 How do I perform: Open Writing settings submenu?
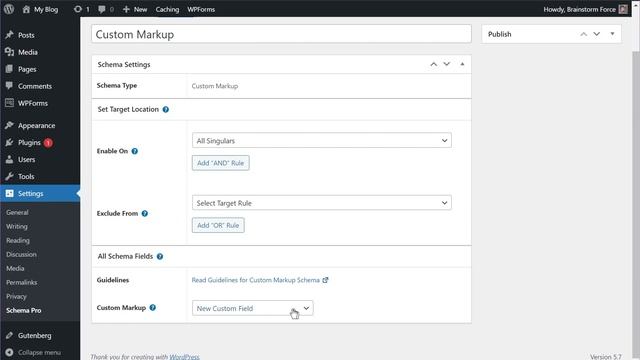tap(17, 226)
